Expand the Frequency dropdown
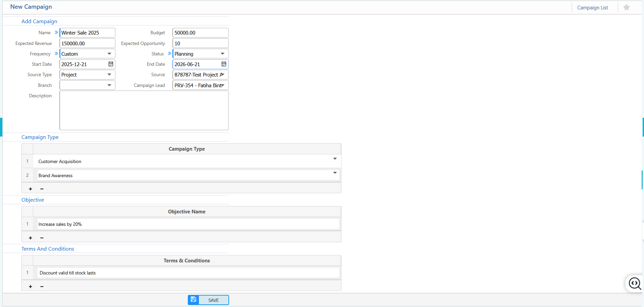 click(109, 54)
